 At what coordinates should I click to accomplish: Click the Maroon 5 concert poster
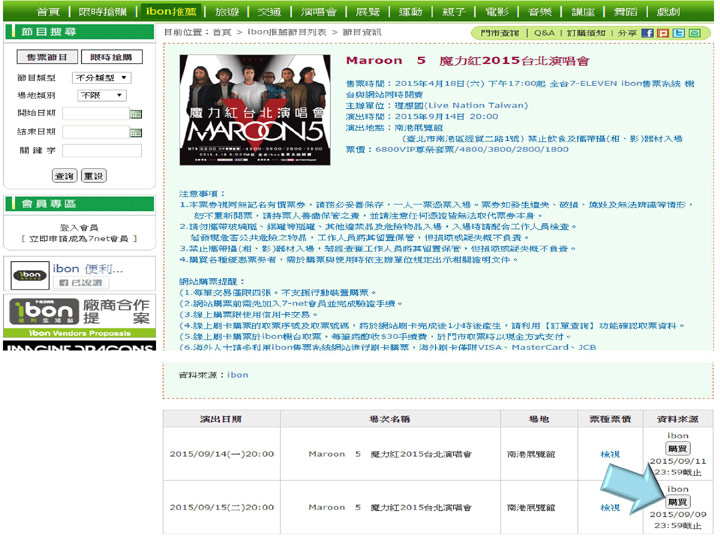(256, 109)
